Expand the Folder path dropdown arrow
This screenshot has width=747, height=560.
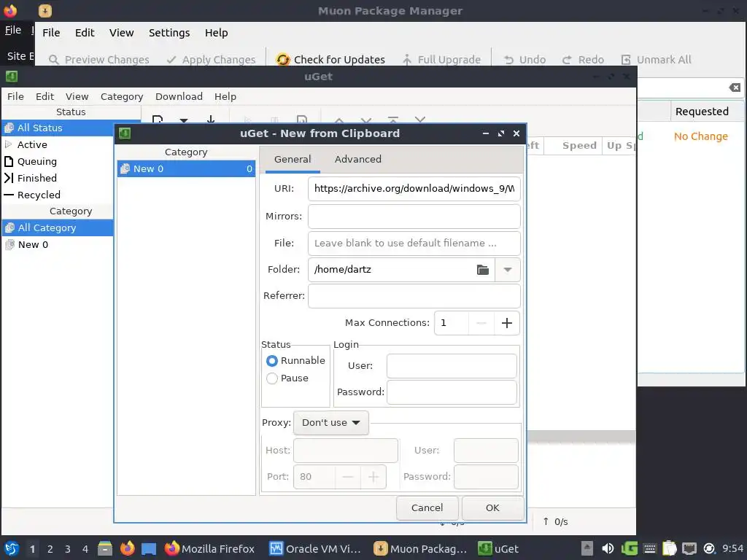508,270
